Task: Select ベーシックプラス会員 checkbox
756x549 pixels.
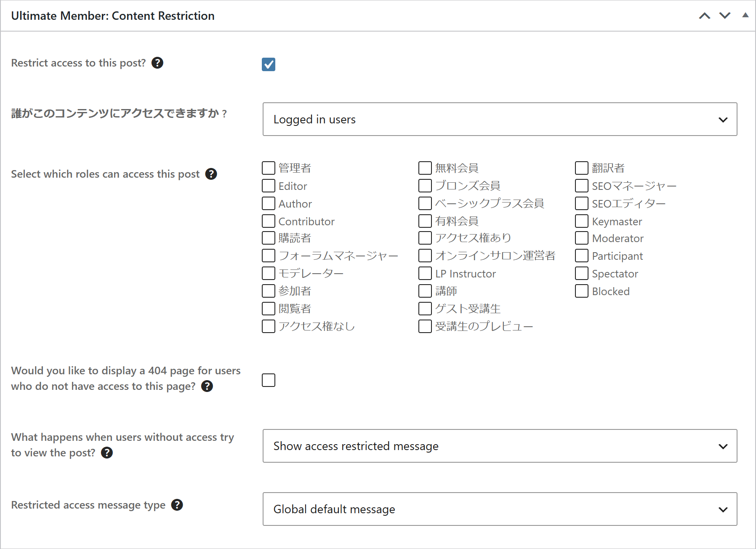Action: point(425,203)
